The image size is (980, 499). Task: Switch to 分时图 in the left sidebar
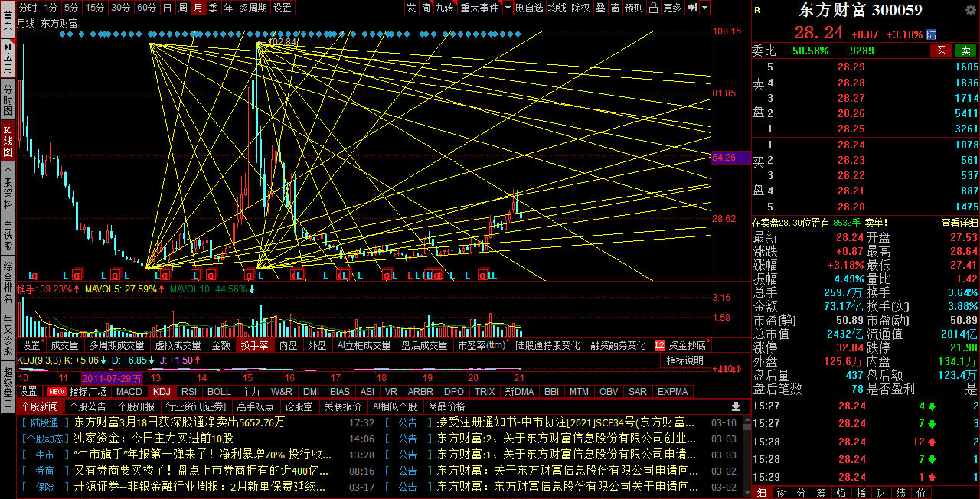coord(8,99)
